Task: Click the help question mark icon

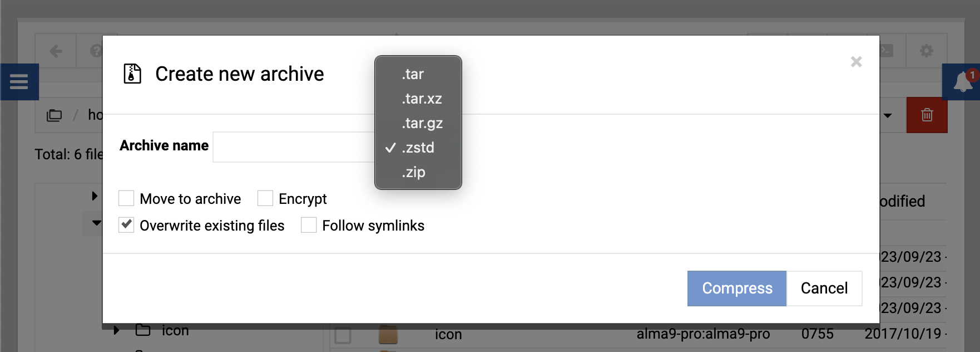Action: 95,50
